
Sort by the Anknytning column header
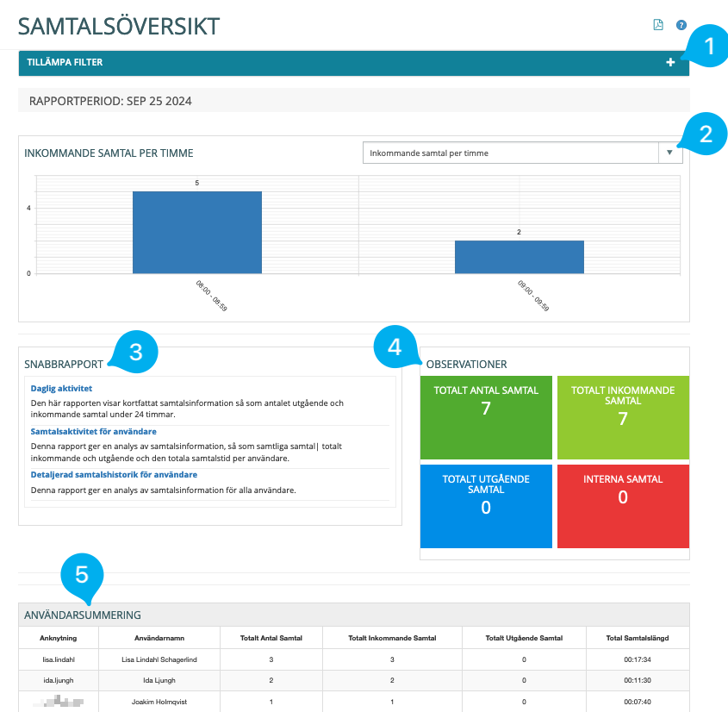(x=59, y=638)
